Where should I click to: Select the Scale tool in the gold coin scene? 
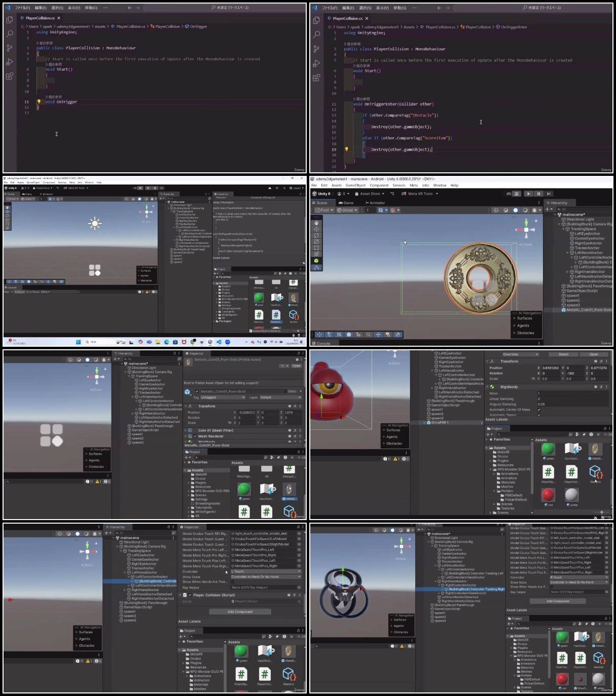[316, 242]
